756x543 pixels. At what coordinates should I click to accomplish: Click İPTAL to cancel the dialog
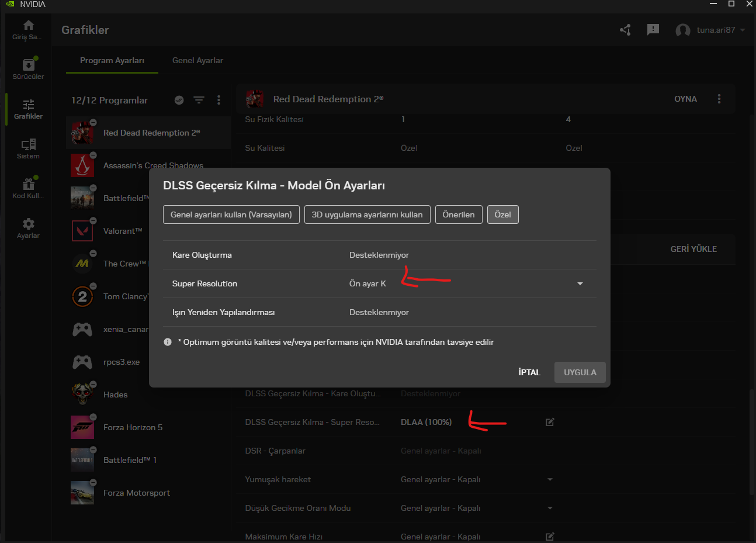click(x=529, y=372)
